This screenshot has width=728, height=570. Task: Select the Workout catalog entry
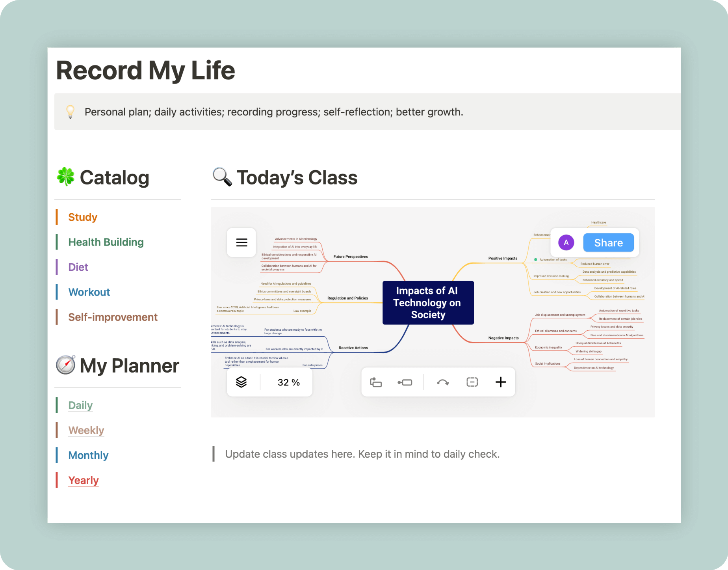tap(89, 292)
